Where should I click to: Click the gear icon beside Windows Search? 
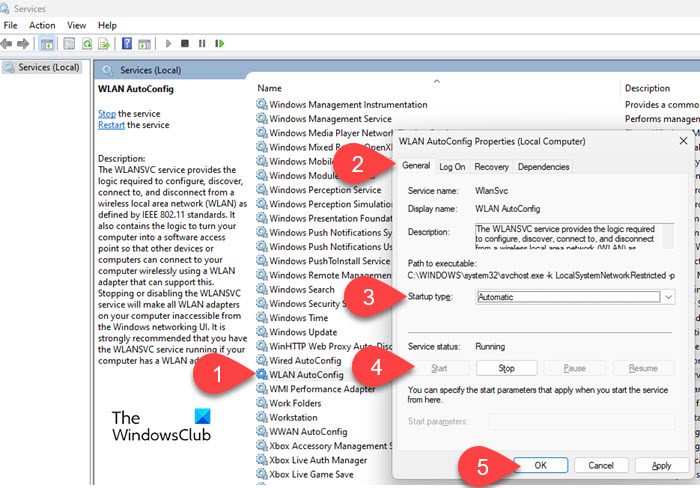click(x=262, y=289)
